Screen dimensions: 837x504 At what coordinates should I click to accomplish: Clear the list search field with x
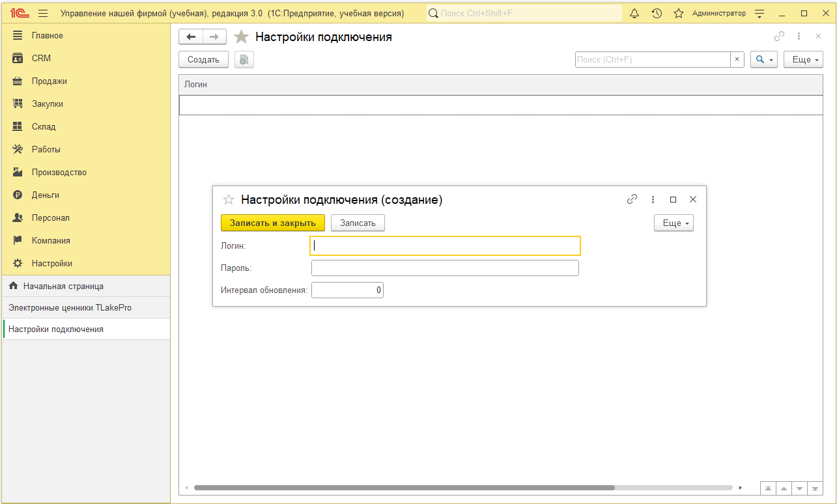(737, 59)
